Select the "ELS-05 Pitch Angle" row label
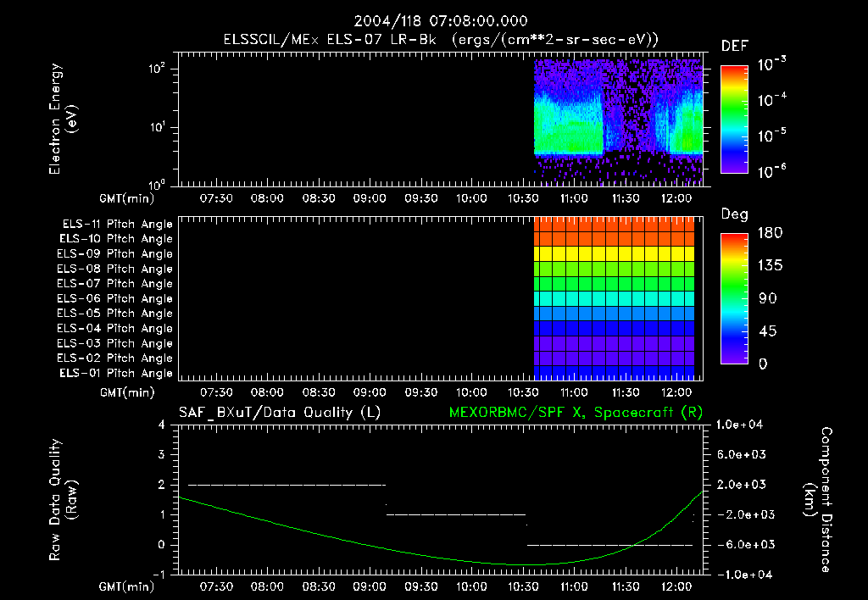 [115, 314]
